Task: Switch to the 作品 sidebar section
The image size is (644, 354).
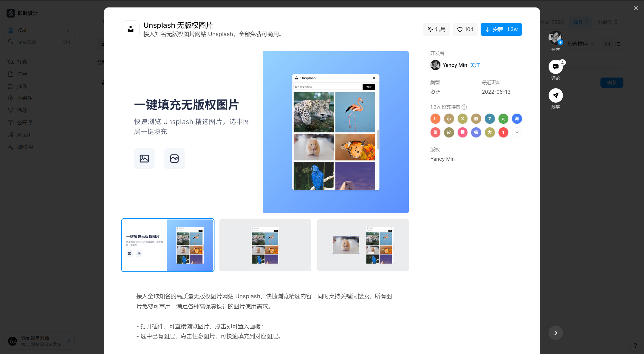Action: tap(21, 74)
